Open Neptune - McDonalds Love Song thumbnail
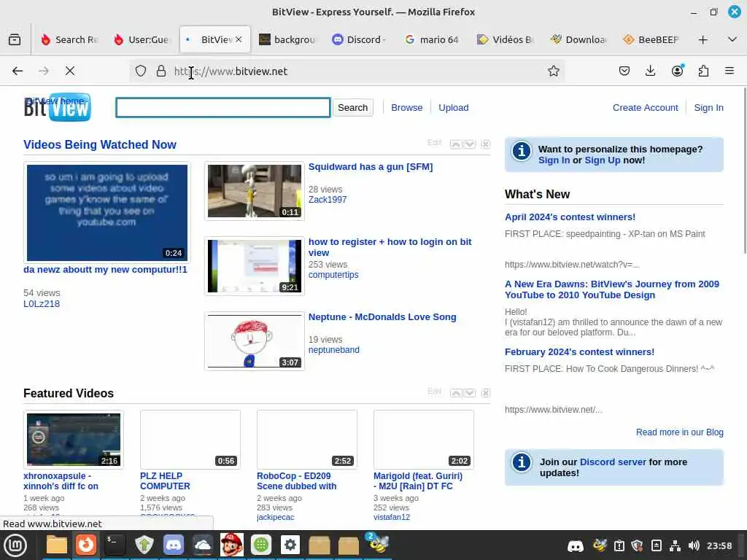The image size is (747, 560). (255, 341)
